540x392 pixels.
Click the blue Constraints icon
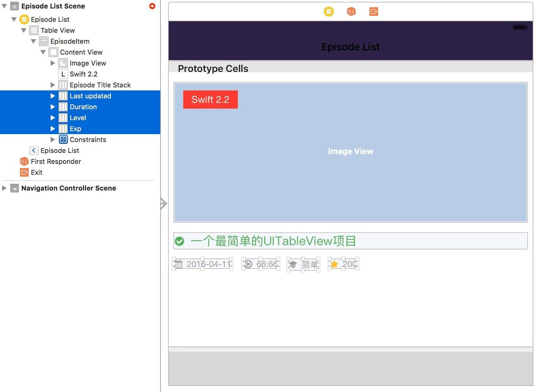coord(63,139)
